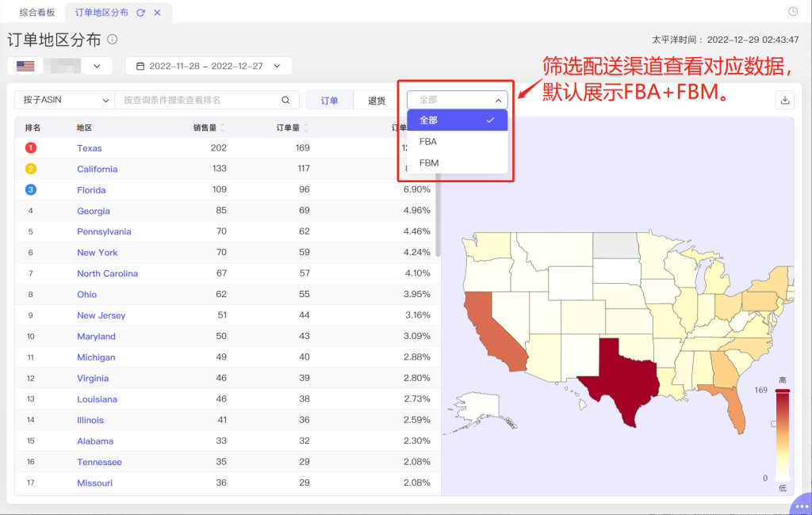This screenshot has height=515, width=812.
Task: Switch to the 综合看板 tab
Action: 36,13
